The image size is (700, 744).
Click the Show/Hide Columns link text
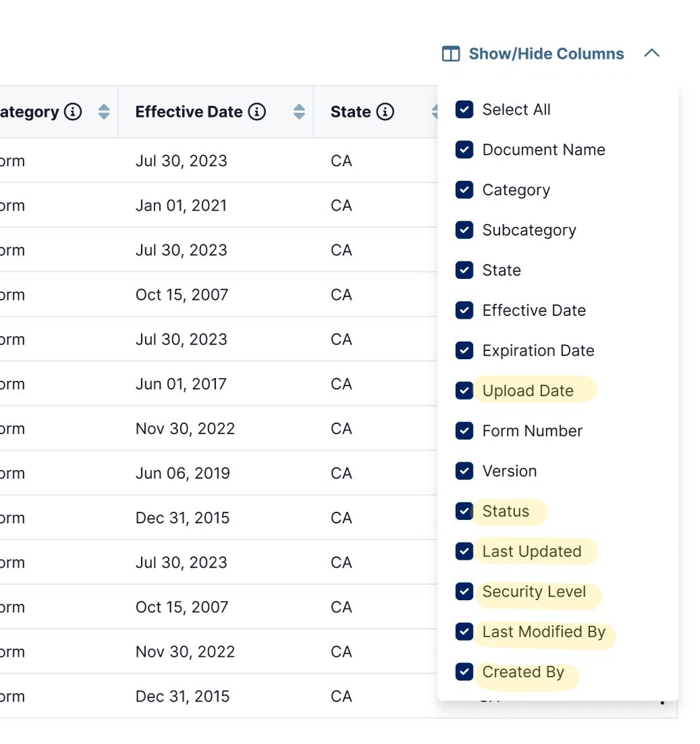tap(546, 54)
